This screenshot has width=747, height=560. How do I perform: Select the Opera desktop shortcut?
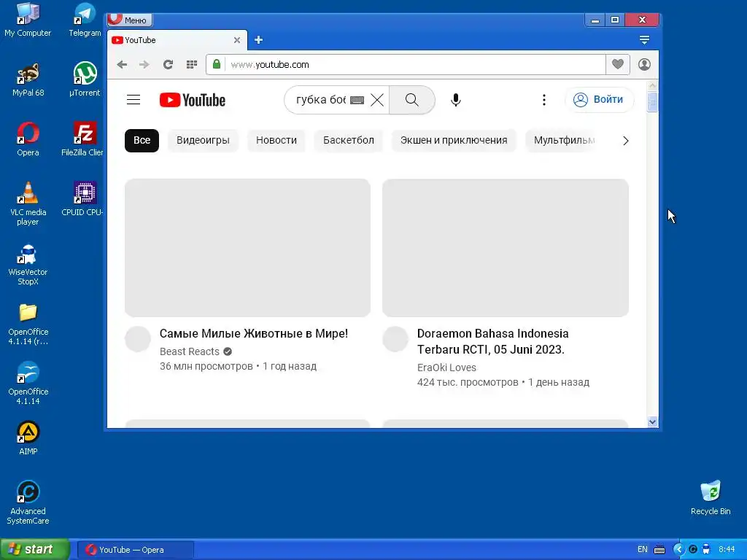click(x=28, y=139)
